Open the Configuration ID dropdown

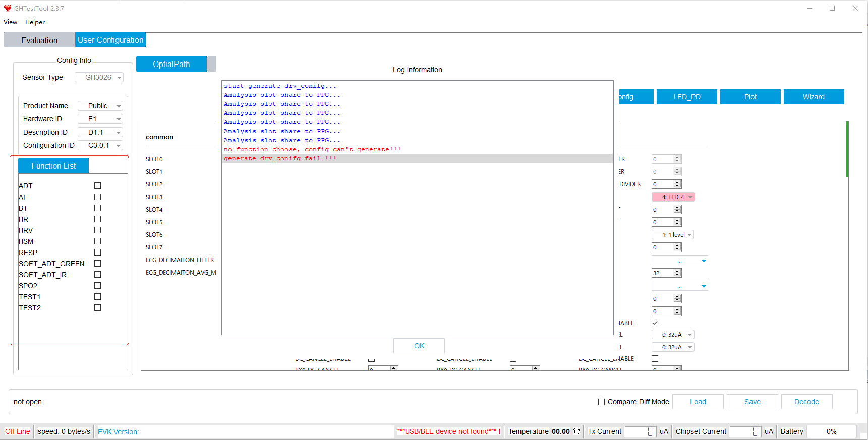pyautogui.click(x=100, y=145)
